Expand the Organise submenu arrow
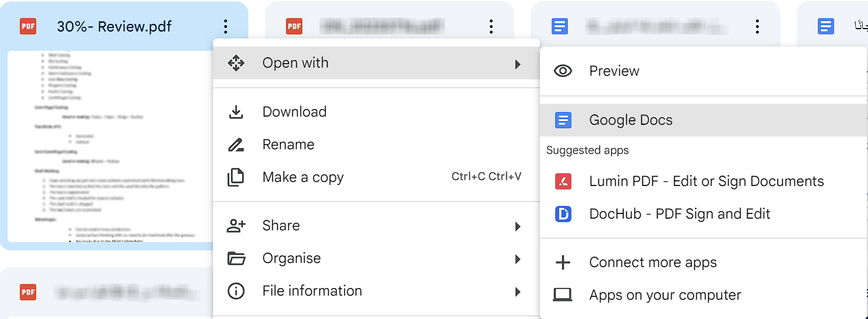Viewport: 868px width, 319px height. (x=518, y=259)
